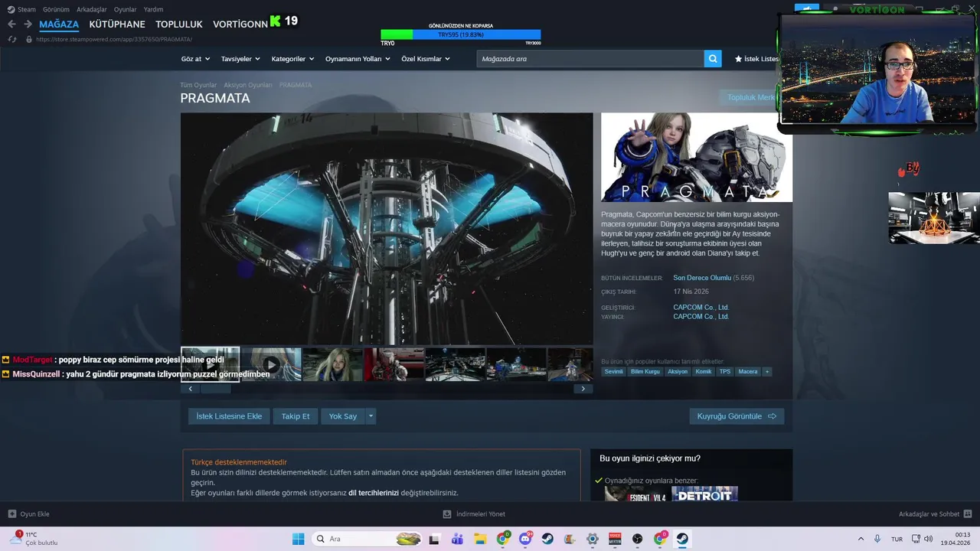Image resolution: width=980 pixels, height=551 pixels.
Task: Open the Görünüm menu
Action: [56, 9]
